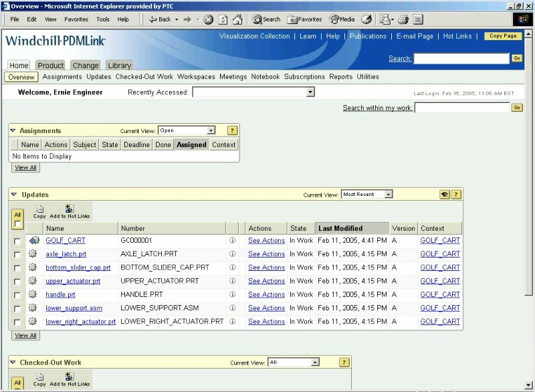
Task: Open Checked-Out Work Current View dropdown
Action: (315, 363)
